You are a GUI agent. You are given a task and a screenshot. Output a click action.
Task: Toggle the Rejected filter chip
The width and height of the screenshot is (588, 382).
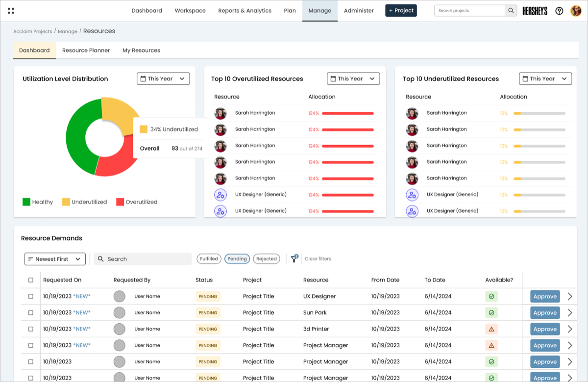click(267, 259)
